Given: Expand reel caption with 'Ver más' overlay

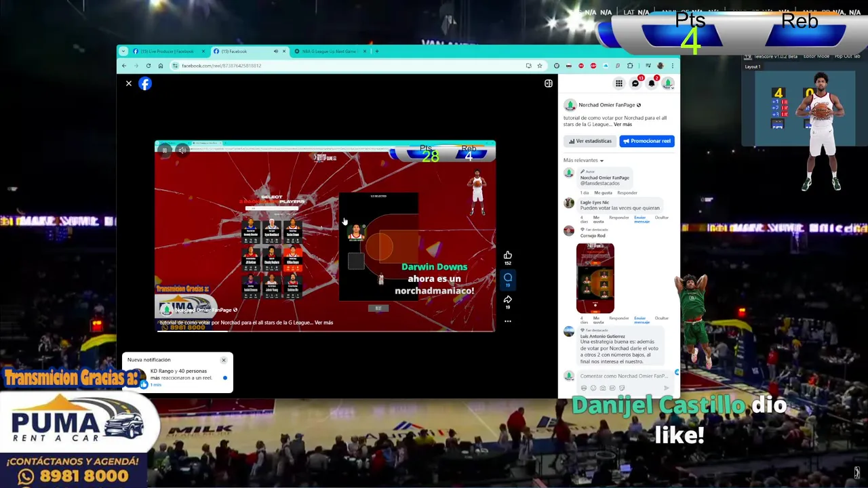Looking at the screenshot, I should 324,323.
